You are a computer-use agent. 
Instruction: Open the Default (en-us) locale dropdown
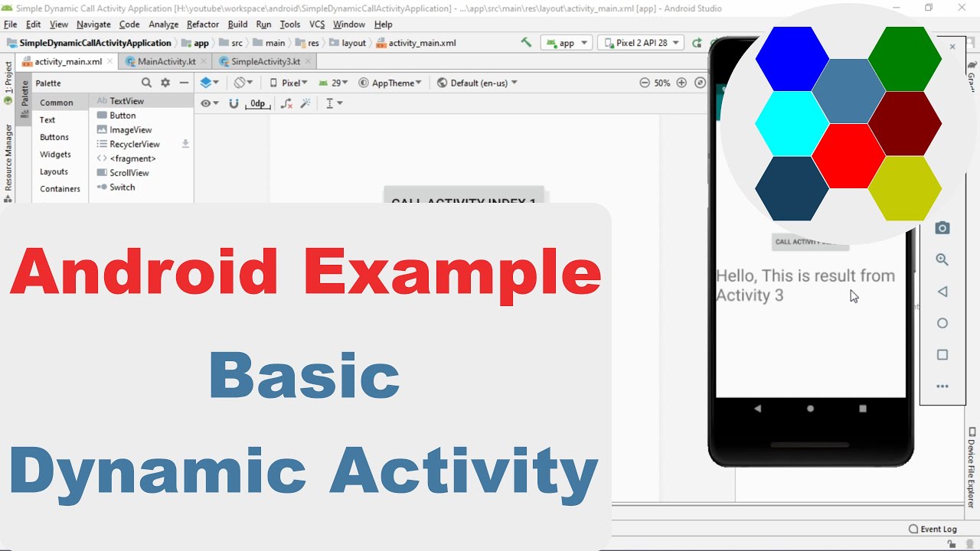click(477, 83)
